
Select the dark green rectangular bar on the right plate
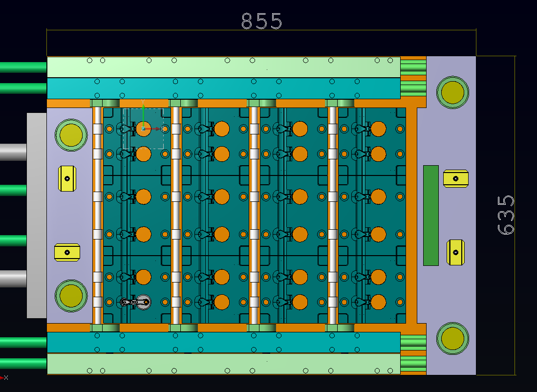(x=431, y=216)
